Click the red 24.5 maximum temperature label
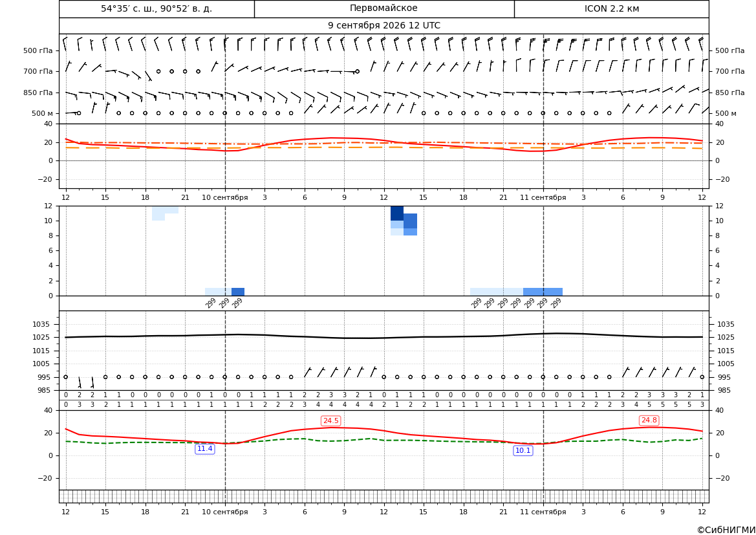This screenshot has width=756, height=535. click(x=330, y=420)
